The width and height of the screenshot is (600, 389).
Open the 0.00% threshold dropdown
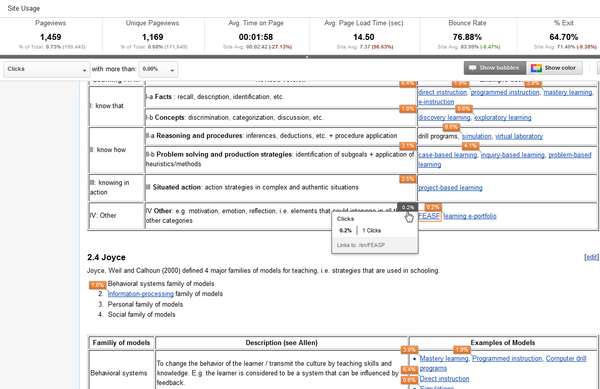pyautogui.click(x=158, y=69)
